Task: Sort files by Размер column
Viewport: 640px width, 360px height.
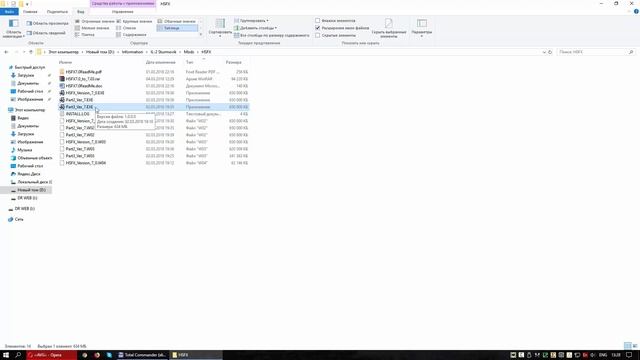Action: coord(233,62)
